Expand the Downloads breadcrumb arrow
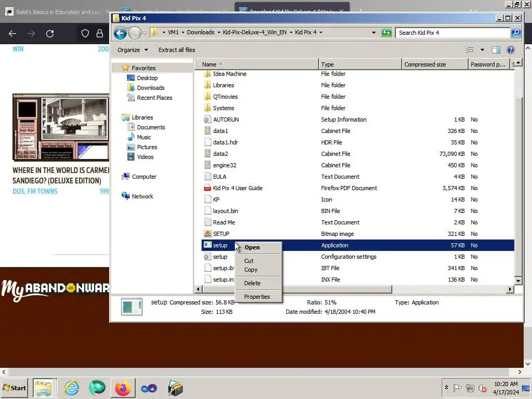Screen dimensions: 532x399 pos(219,33)
